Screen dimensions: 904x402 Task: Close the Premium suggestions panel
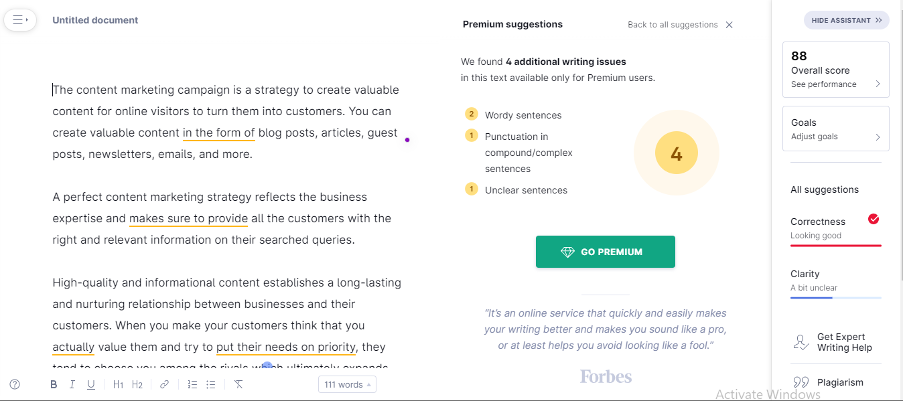(729, 25)
